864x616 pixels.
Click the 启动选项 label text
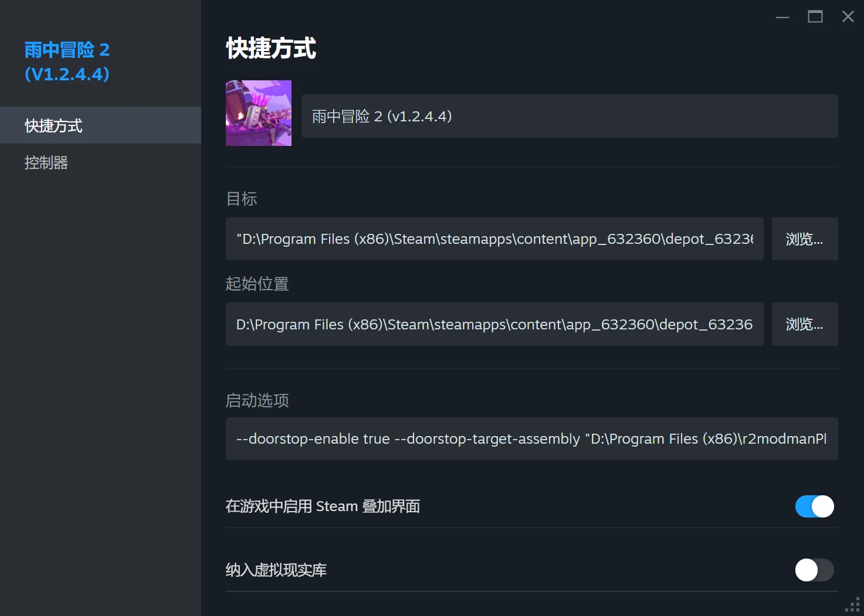[x=257, y=400]
